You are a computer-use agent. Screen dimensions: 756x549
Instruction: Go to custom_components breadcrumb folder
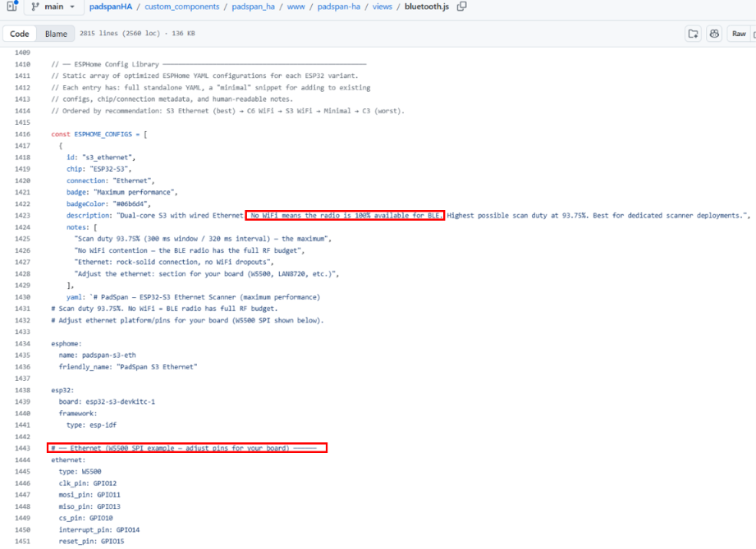[x=181, y=7]
